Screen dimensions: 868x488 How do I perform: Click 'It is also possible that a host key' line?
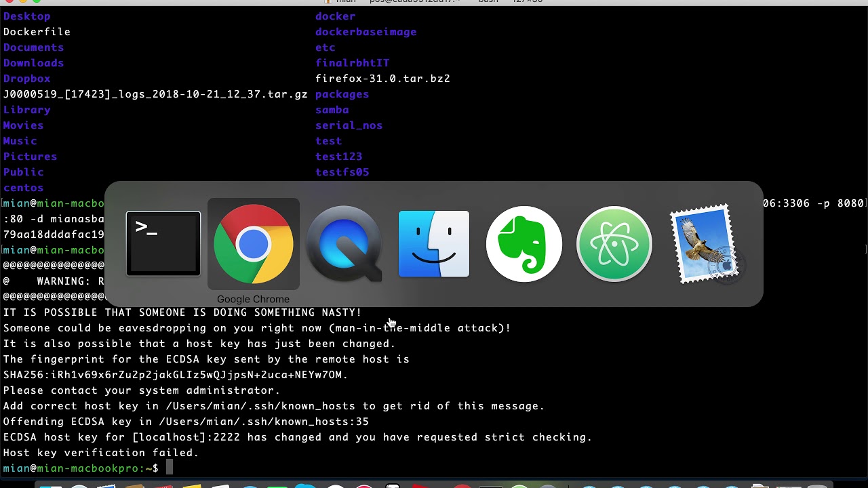(x=199, y=344)
